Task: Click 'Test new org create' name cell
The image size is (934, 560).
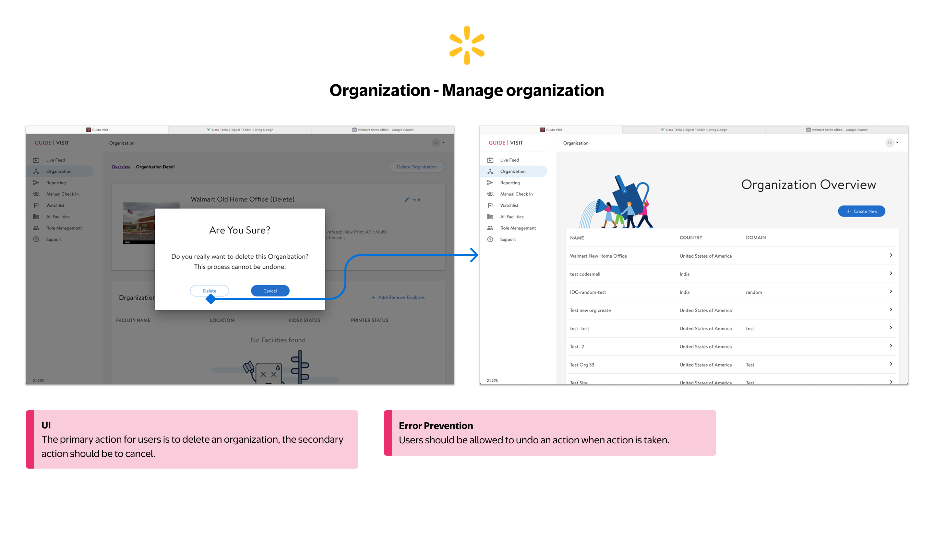Action: coord(590,310)
